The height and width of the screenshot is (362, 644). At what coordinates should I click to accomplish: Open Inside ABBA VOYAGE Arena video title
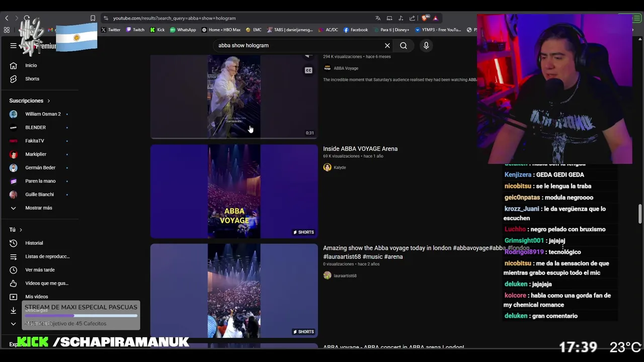point(360,149)
